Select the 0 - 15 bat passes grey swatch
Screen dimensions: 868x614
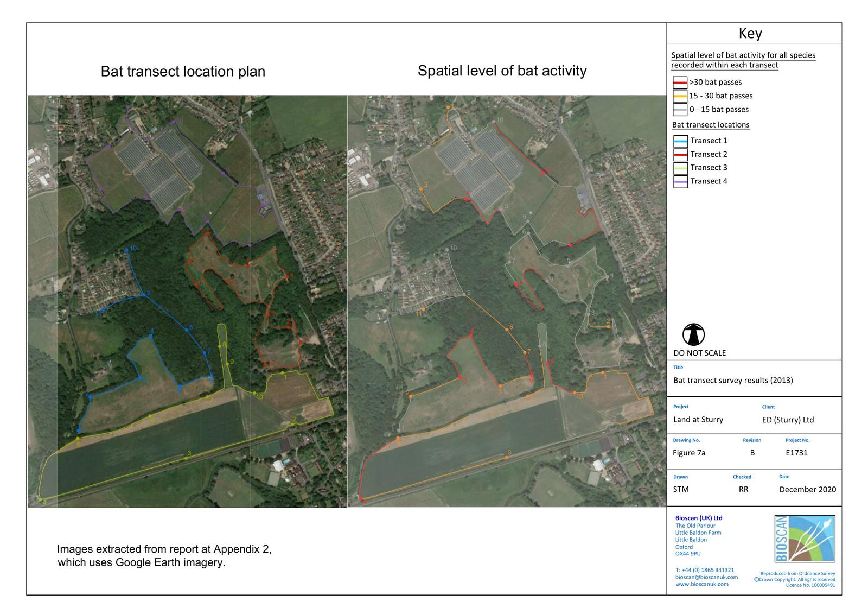click(x=680, y=110)
